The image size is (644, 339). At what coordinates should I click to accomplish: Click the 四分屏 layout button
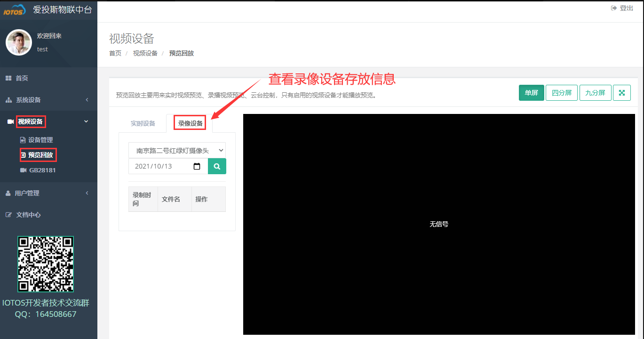[561, 93]
